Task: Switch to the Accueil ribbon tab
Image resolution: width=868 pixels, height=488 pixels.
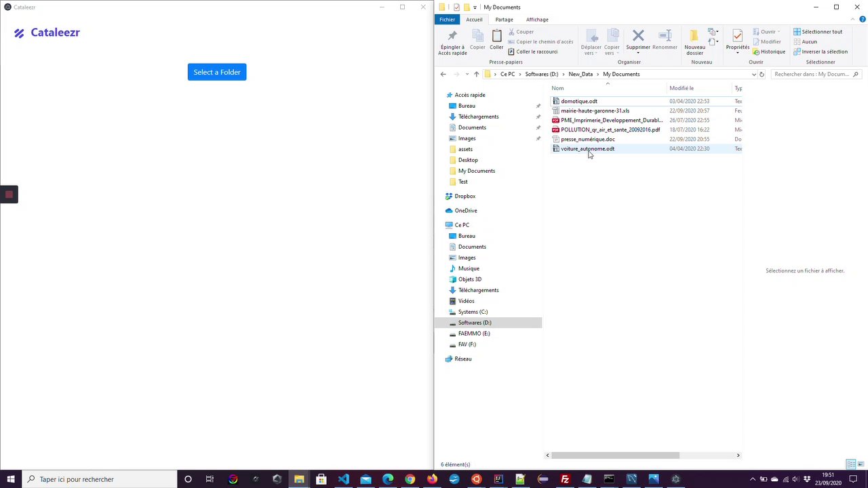Action: click(x=474, y=20)
